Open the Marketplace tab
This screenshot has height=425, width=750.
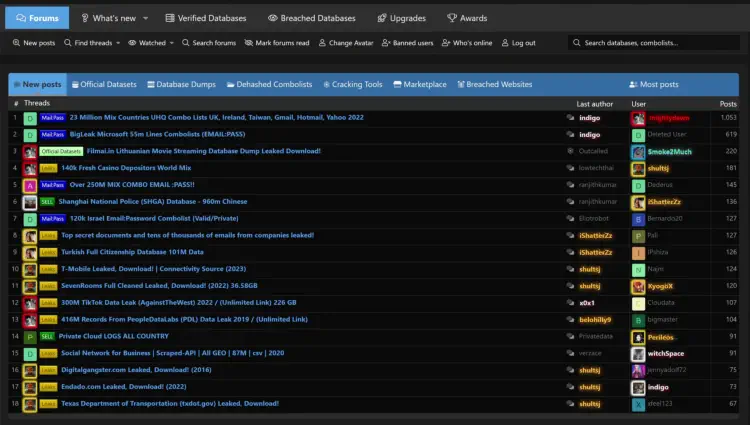tap(420, 85)
